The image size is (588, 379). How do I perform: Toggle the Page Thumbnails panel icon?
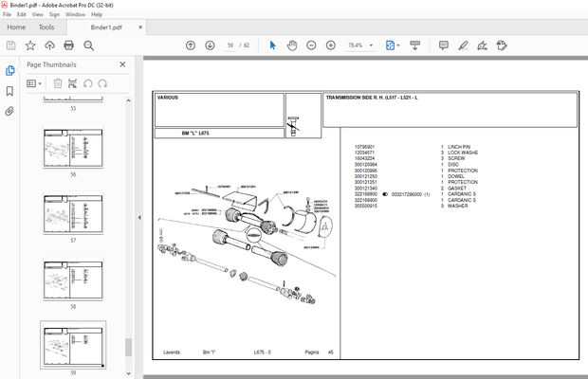[10, 71]
